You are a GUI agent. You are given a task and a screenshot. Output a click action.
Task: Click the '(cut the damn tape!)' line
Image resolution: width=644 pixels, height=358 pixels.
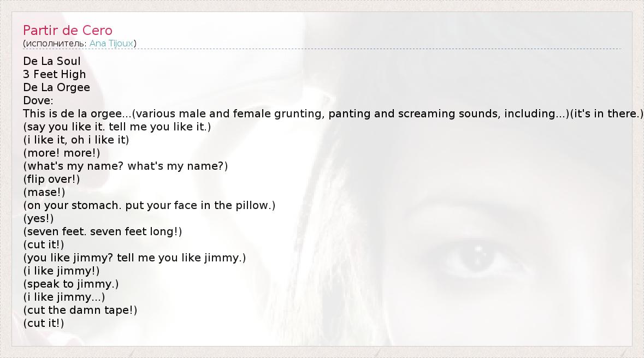[x=80, y=310]
